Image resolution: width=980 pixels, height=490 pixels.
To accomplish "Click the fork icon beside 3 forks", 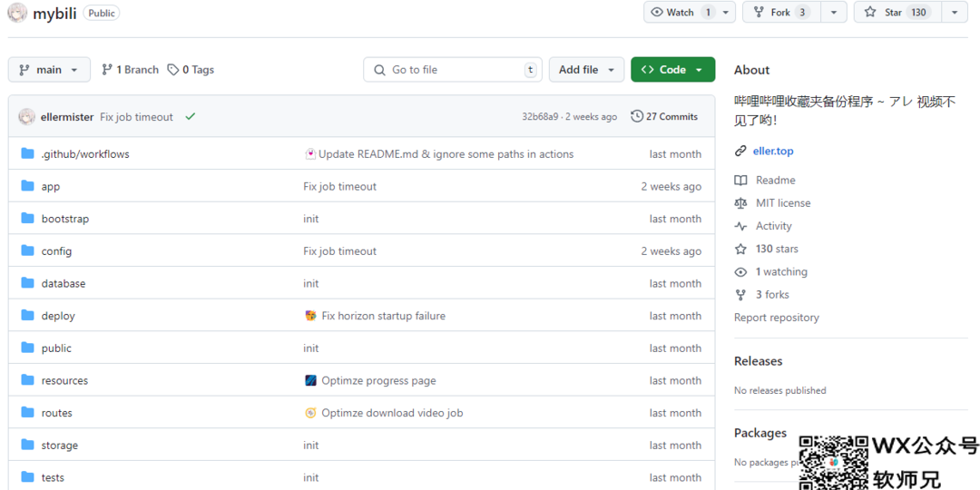I will click(x=740, y=294).
